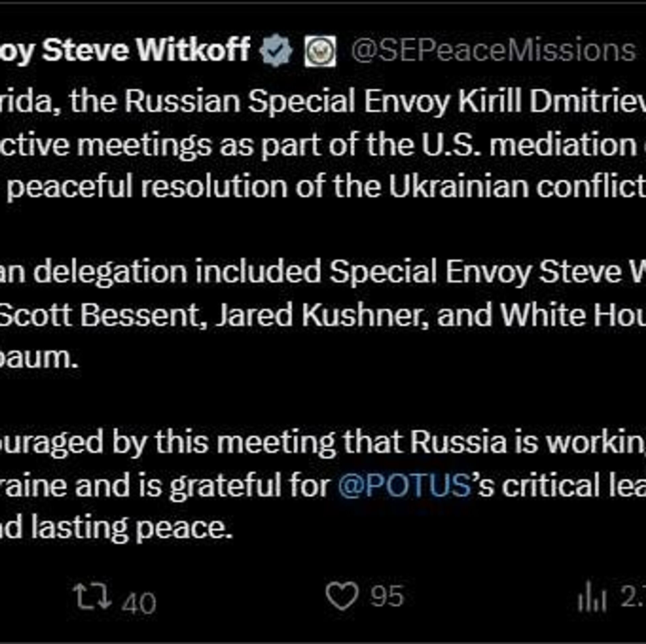The image size is (646, 644).
Task: Click the @SEPeaceMissions handle
Action: [493, 51]
